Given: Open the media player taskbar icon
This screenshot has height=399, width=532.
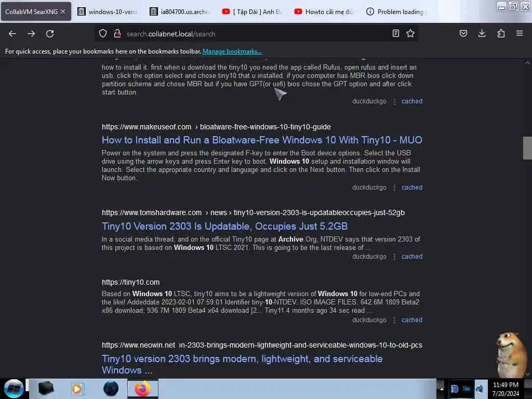Looking at the screenshot, I should point(77,389).
